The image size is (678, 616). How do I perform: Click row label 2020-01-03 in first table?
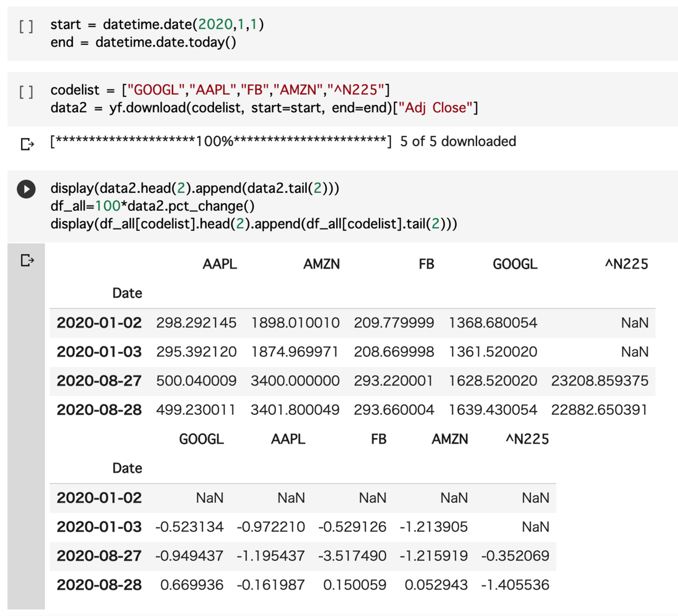[x=99, y=352]
